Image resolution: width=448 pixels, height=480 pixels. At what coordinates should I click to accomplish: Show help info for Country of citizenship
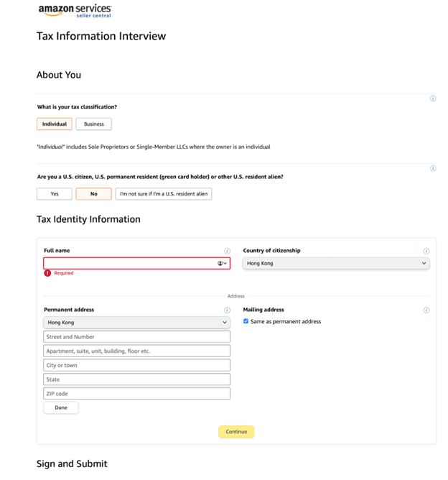click(x=426, y=251)
